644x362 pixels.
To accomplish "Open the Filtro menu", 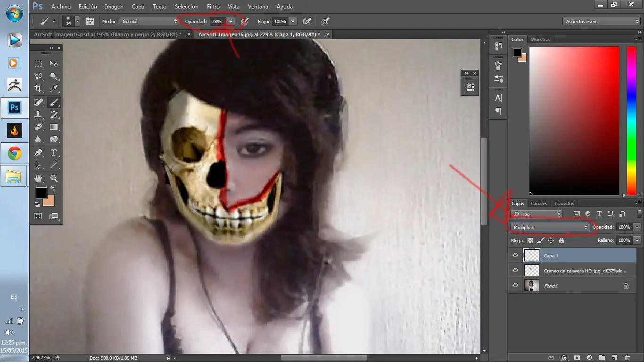I will point(213,6).
